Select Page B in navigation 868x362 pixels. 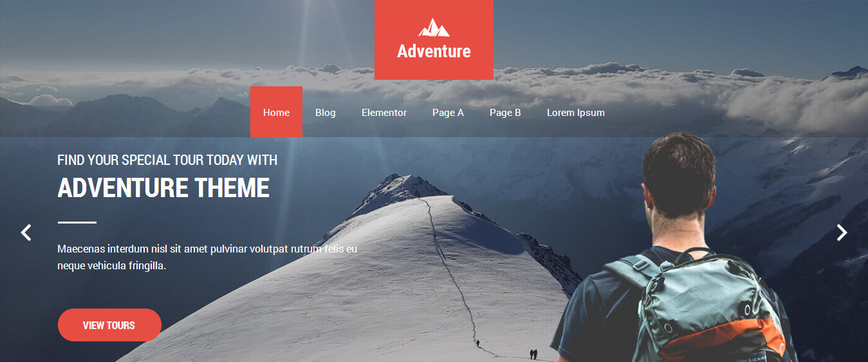(505, 112)
